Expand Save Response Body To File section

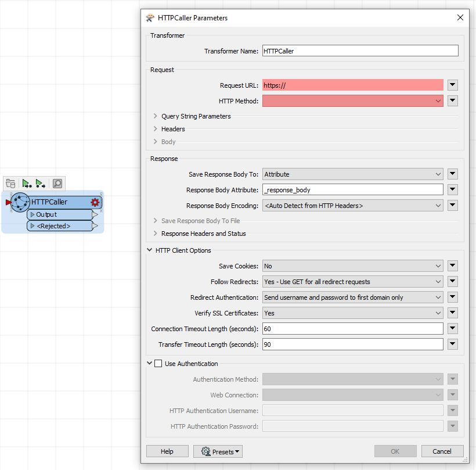(155, 221)
